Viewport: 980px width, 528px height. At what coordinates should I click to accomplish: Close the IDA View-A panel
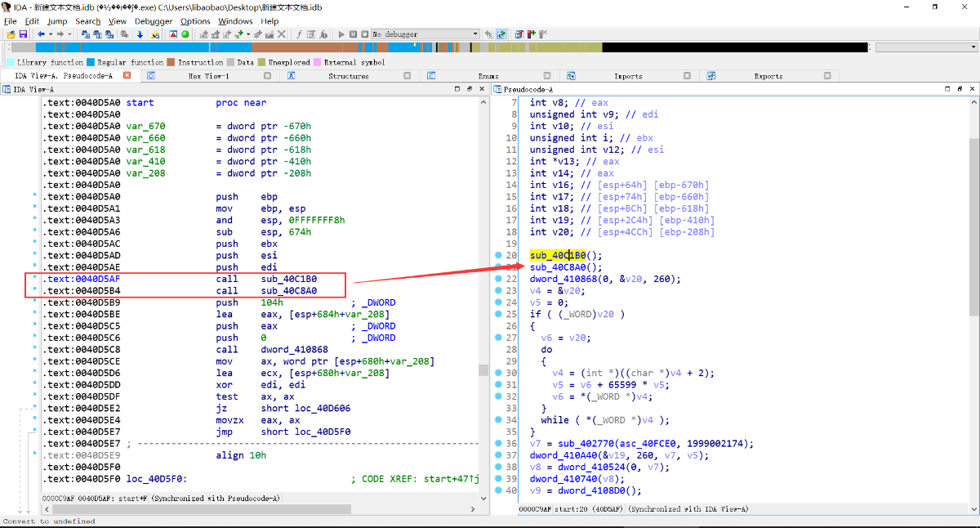(x=483, y=88)
